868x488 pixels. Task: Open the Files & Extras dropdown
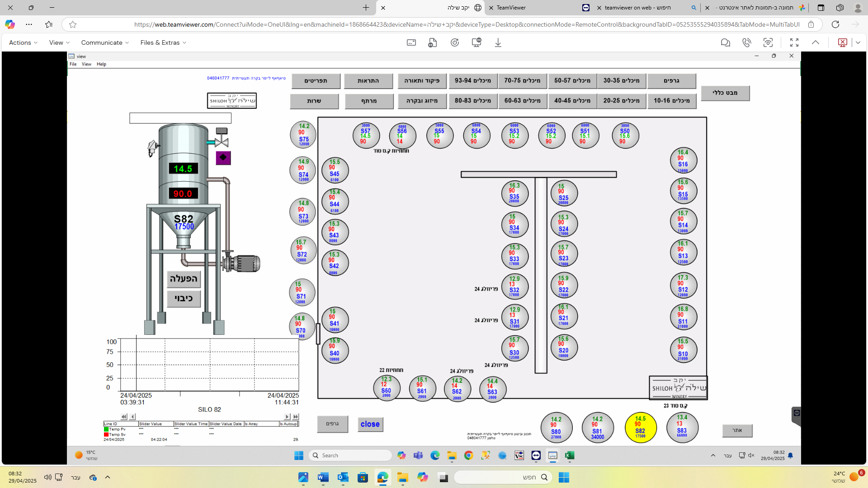click(x=163, y=42)
